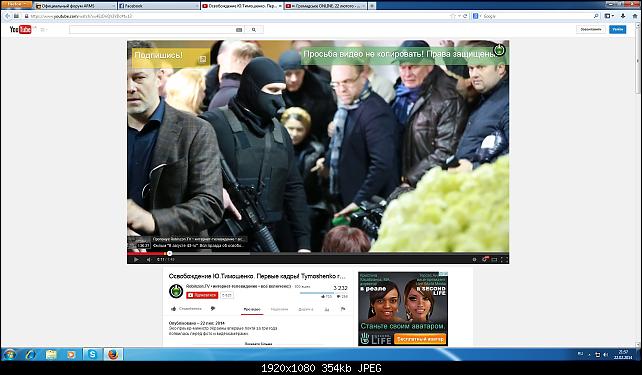Switch to the Громадське ONLINE tab
642x375 pixels.
pyautogui.click(x=326, y=6)
